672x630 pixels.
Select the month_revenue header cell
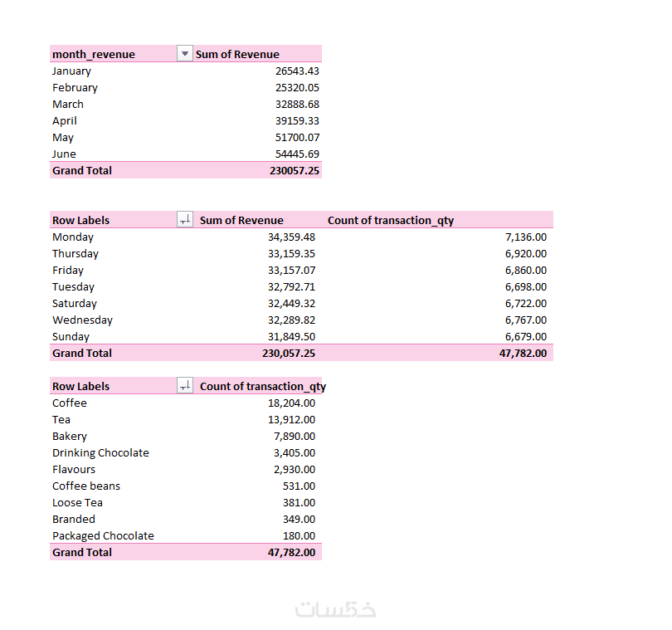[x=94, y=54]
